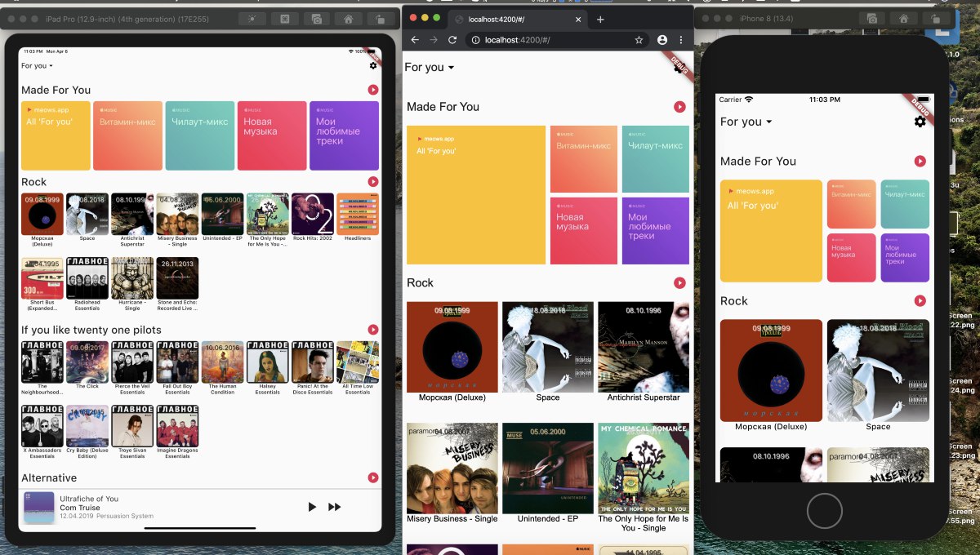Open All 'For you' card on iPhone
Image resolution: width=980 pixels, height=555 pixels.
click(x=771, y=231)
